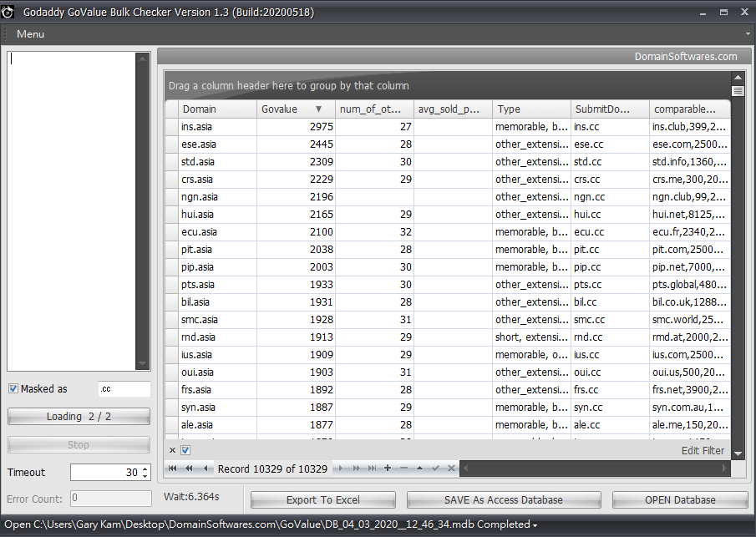Go to the previous record

click(x=205, y=468)
